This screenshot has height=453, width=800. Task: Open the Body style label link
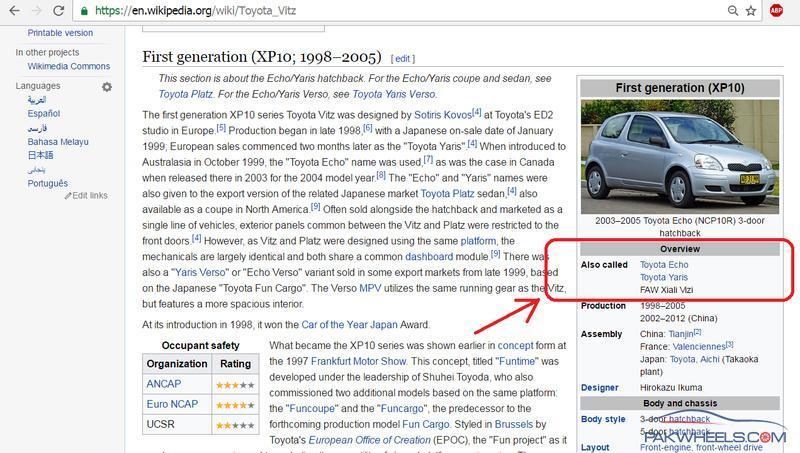coord(603,419)
